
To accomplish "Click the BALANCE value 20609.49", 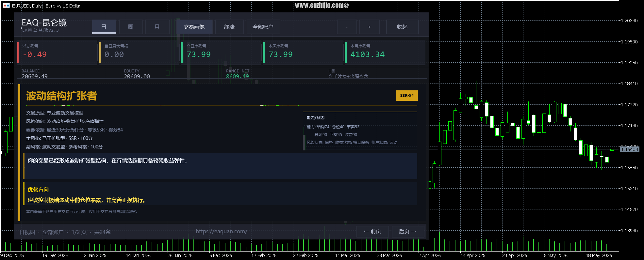I will (x=35, y=76).
